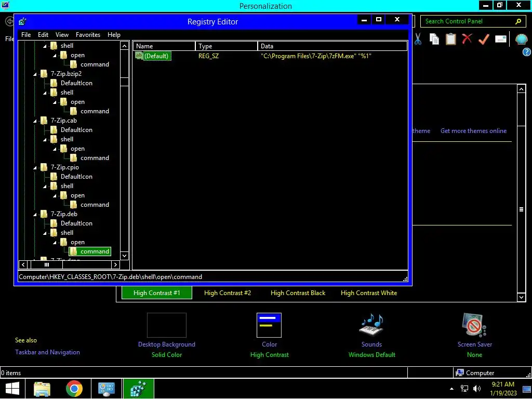Select DefaultIcon under 7-Zip.deb
This screenshot has height=399, width=532.
(76, 223)
